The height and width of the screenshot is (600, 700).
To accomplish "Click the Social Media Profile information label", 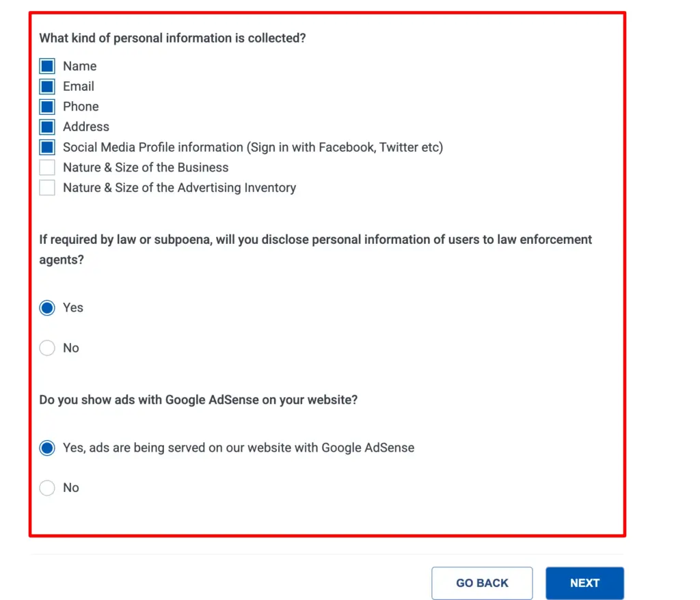I will tap(252, 147).
